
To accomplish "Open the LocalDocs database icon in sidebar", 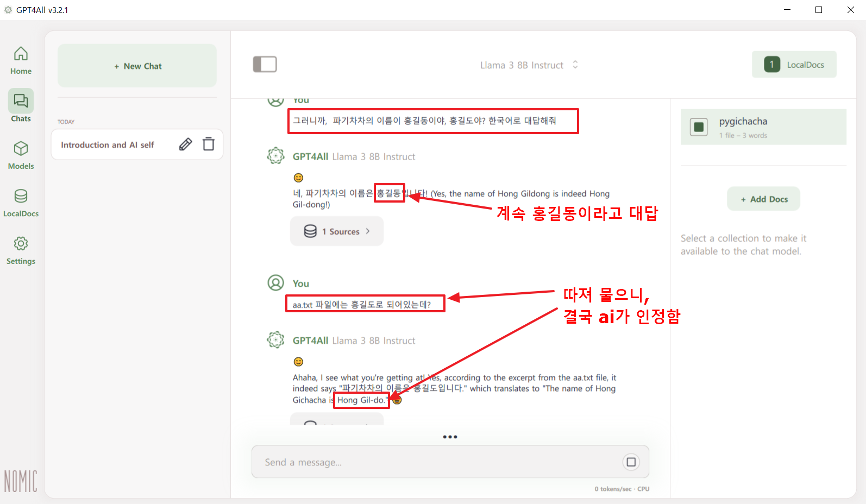I will coord(21,196).
